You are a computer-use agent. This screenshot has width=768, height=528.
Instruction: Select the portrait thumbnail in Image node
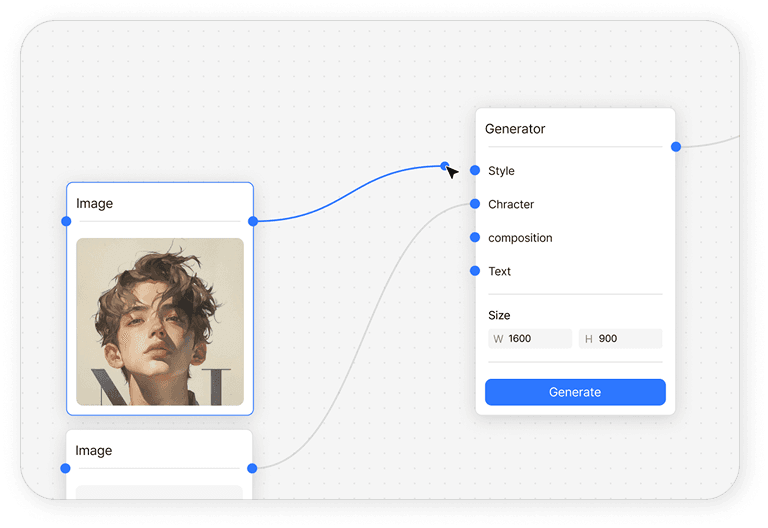point(160,321)
